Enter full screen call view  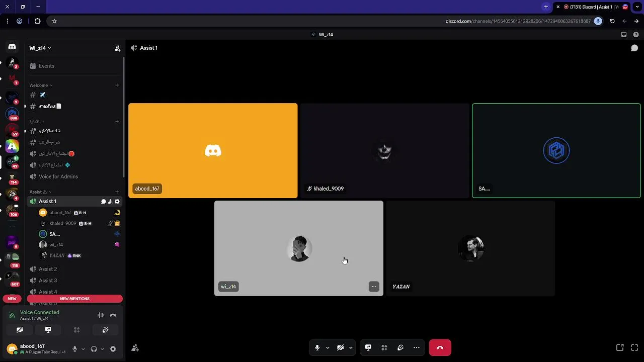click(x=634, y=347)
